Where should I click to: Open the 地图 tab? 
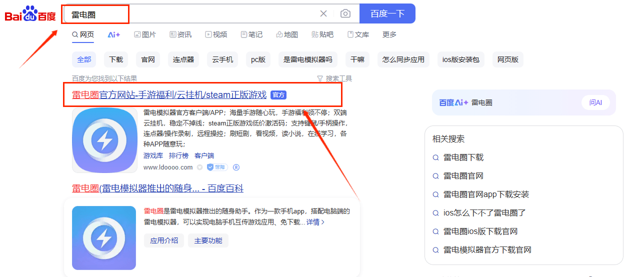[x=287, y=34]
